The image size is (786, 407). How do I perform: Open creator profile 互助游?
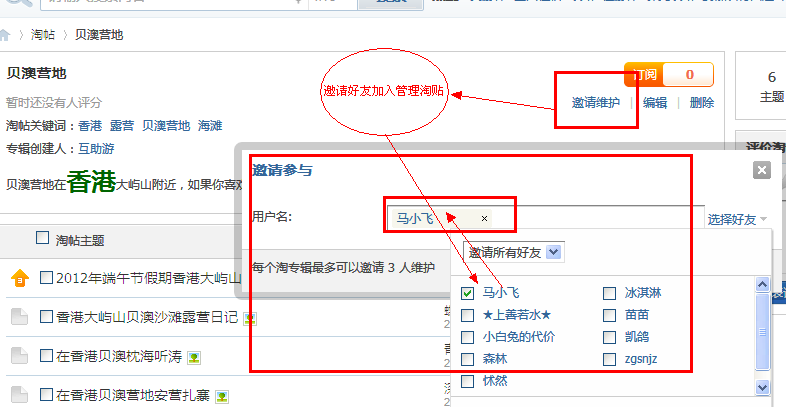pos(96,149)
